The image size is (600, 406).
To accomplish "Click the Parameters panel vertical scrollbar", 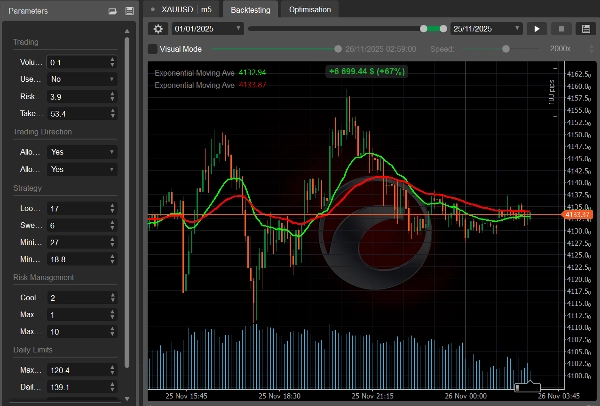I will coord(127,203).
